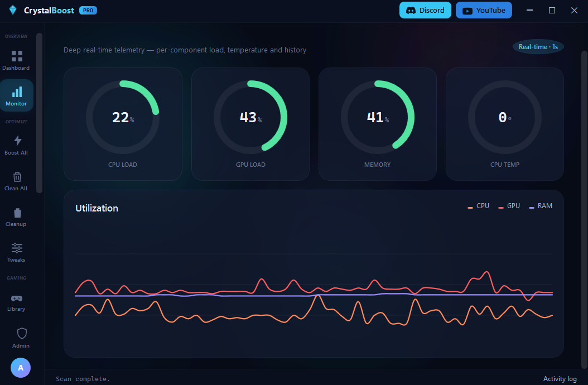Click the Dashboard label in sidebar

(16, 68)
